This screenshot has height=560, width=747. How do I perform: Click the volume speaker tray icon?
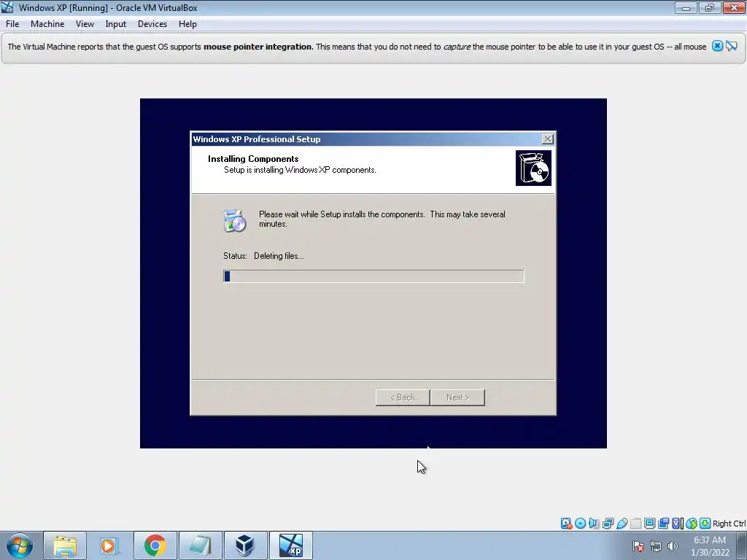pyautogui.click(x=673, y=546)
